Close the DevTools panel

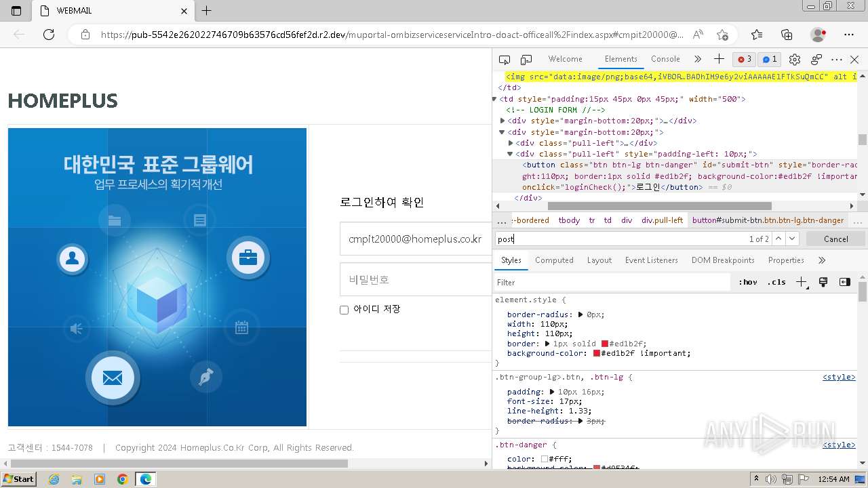854,60
